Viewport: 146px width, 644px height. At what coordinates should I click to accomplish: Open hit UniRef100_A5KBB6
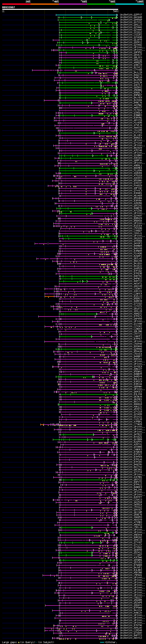pos(131,90)
